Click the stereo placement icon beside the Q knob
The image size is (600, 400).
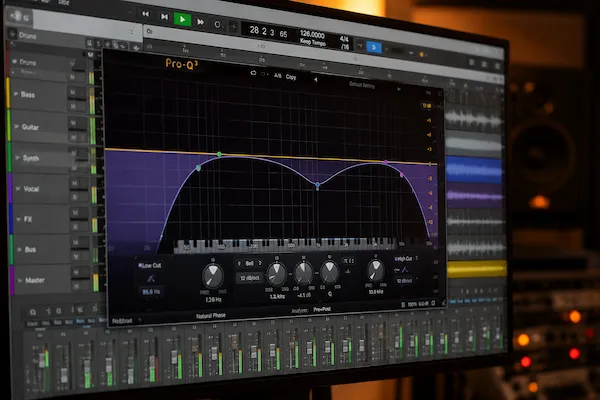[x=348, y=261]
